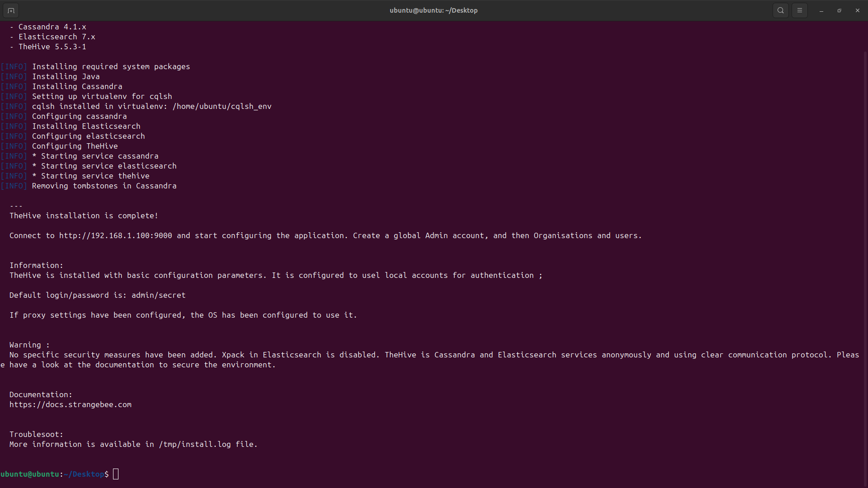
Task: Close the terminal window
Action: pyautogui.click(x=857, y=10)
